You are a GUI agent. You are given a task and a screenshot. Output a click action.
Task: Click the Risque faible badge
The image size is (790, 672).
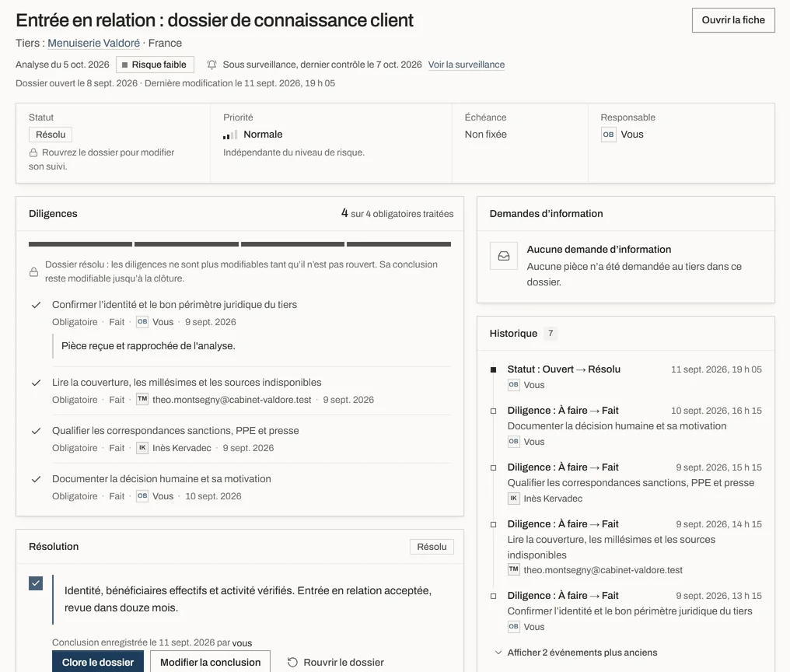point(155,65)
